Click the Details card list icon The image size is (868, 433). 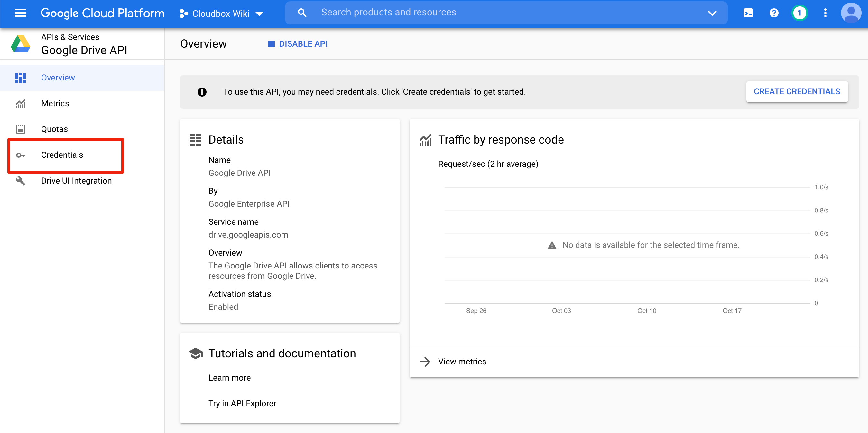pyautogui.click(x=195, y=140)
